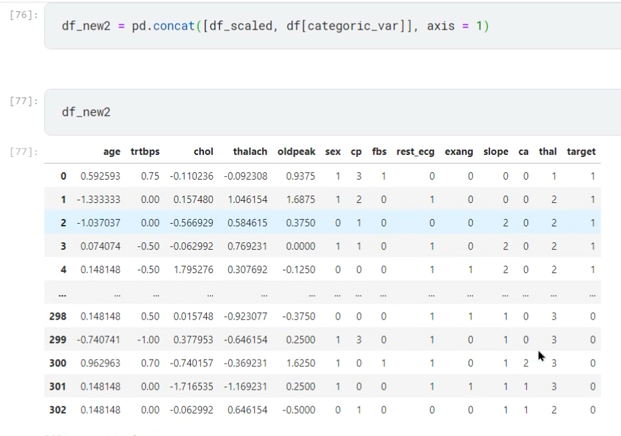
Task: Click the 'slope' column header
Action: 495,152
